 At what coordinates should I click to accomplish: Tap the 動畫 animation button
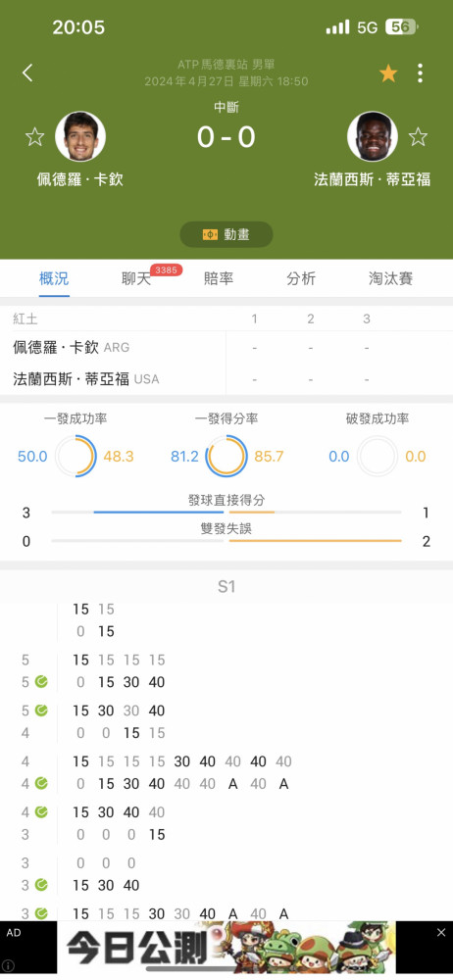coord(226,234)
